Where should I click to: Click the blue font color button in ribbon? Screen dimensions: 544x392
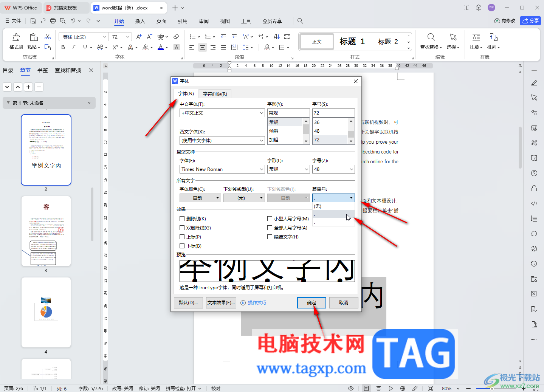pos(161,47)
